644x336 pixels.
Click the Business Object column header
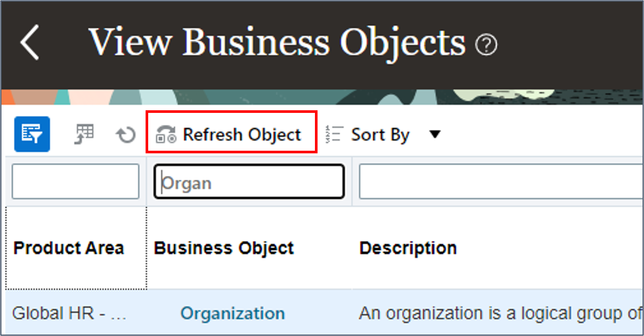224,248
